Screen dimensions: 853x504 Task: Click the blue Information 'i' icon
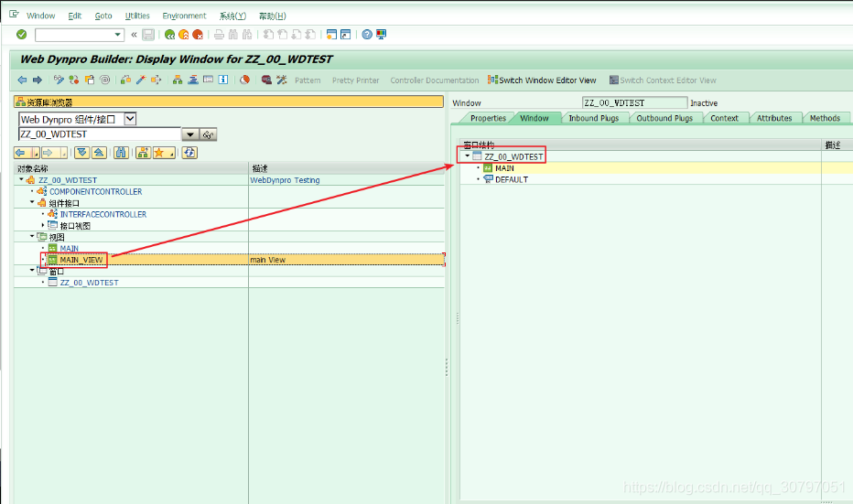[x=223, y=80]
